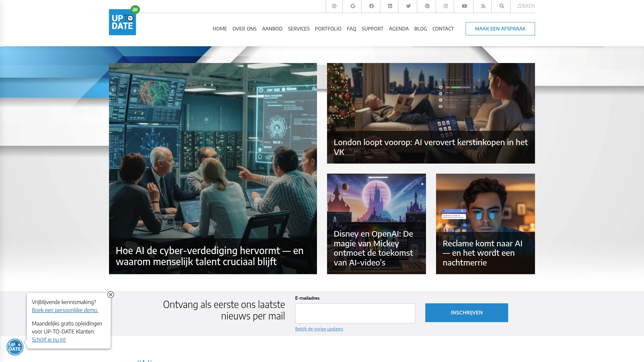Open the SERVICES menu
Image resolution: width=644 pixels, height=362 pixels.
(x=299, y=29)
